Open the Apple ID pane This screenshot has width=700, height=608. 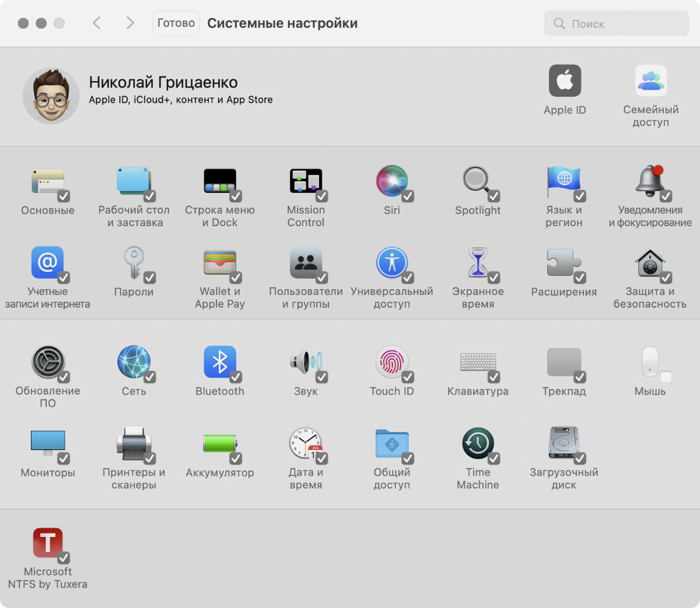tap(565, 81)
